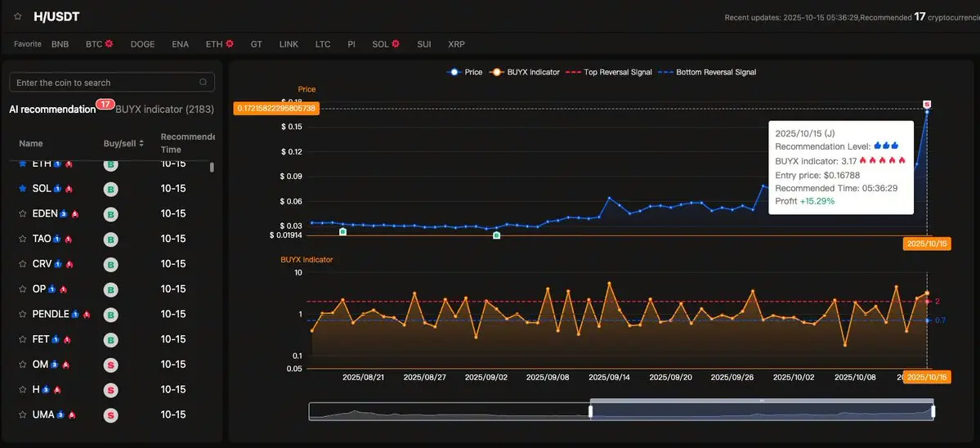Click the left handle of the chart range slider
This screenshot has height=448, width=980.
590,411
